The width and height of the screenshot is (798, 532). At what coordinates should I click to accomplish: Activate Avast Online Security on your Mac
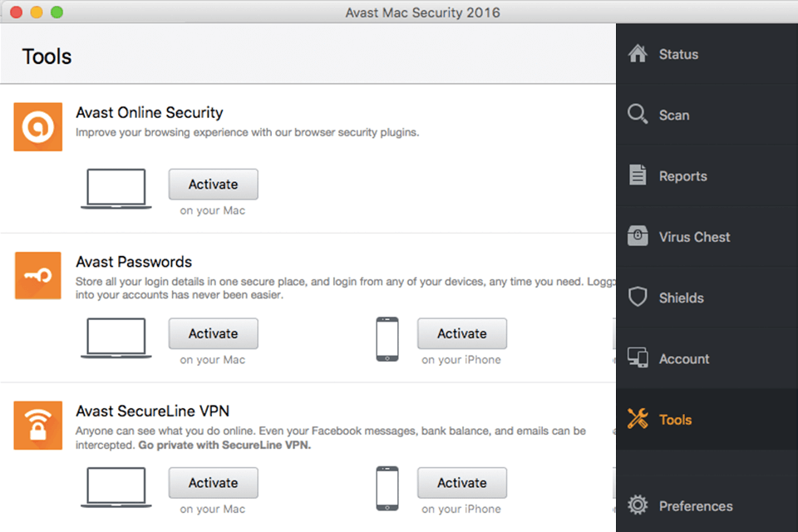point(213,185)
